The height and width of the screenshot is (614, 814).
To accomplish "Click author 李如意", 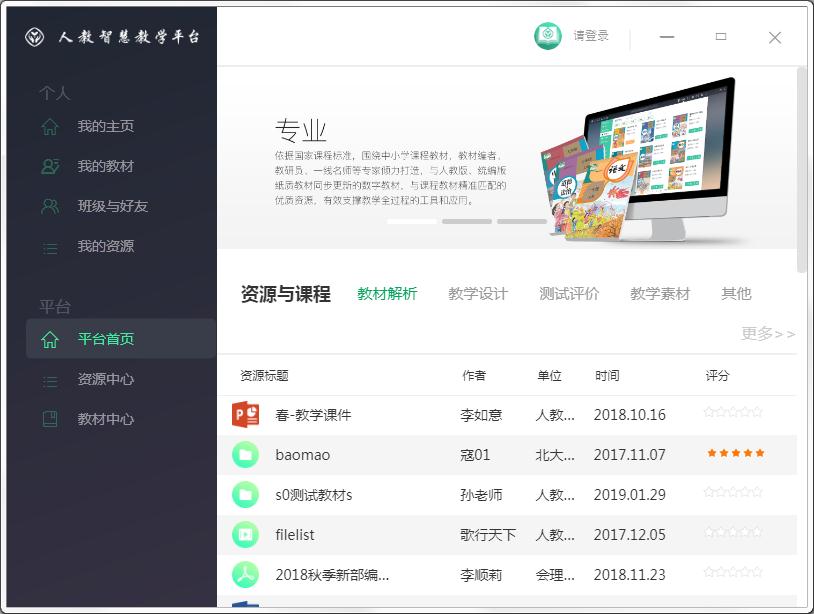I will click(481, 415).
